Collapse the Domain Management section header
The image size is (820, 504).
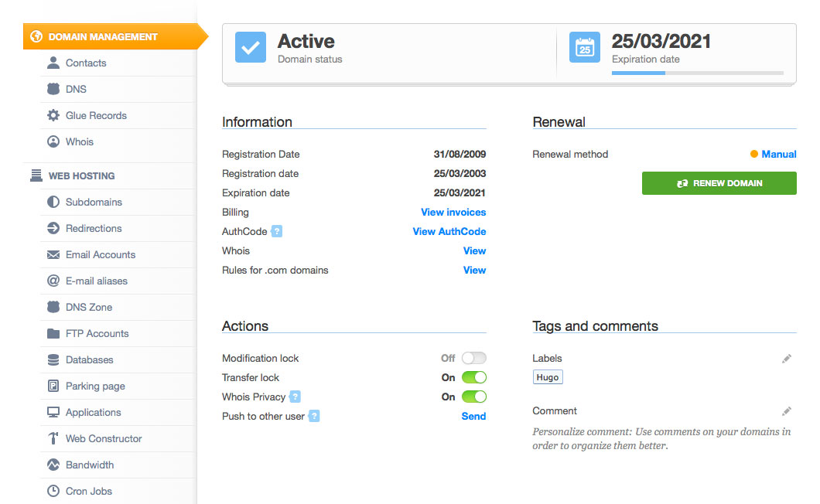pyautogui.click(x=103, y=36)
